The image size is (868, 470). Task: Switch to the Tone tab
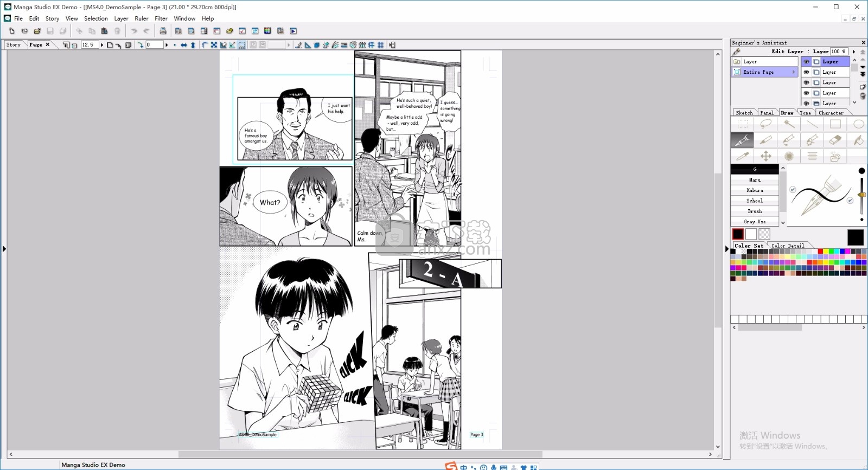coord(805,113)
